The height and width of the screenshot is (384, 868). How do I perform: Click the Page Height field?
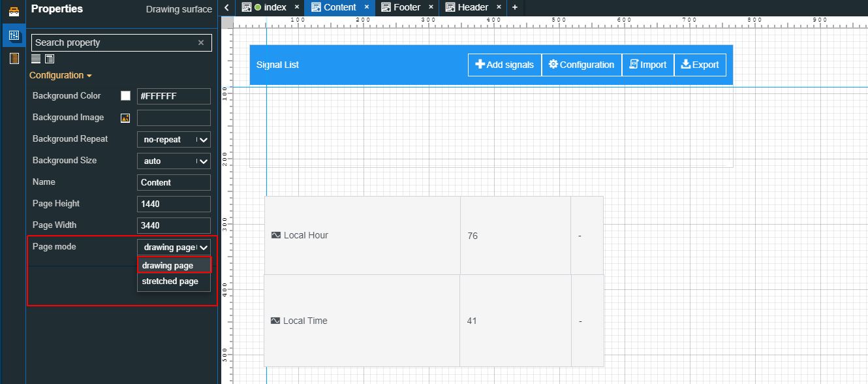174,204
